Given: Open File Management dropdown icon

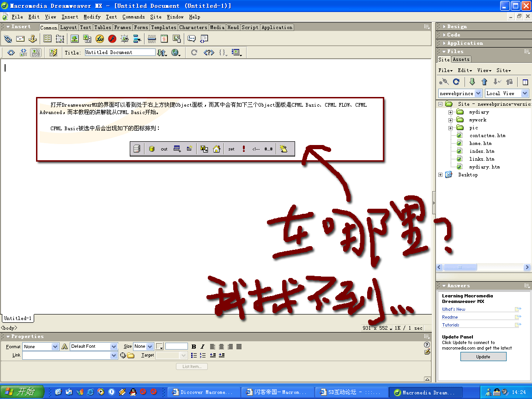Looking at the screenshot, I should click(x=162, y=53).
